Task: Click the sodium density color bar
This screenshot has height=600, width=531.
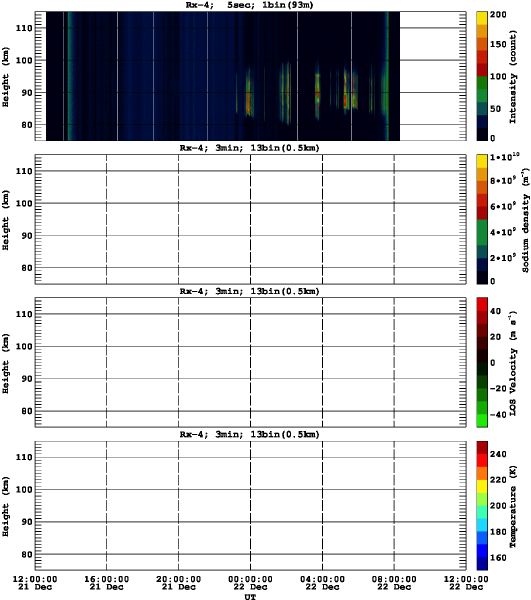Action: coord(482,219)
